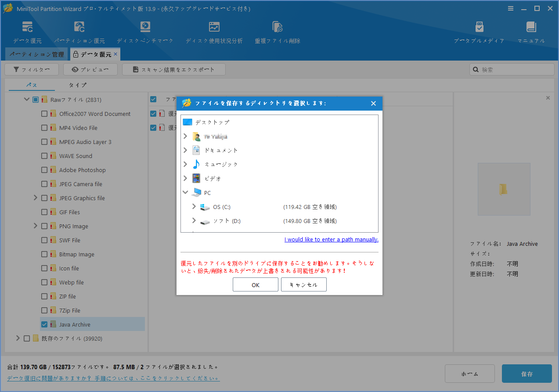Click 'I would like to enter a path manually' link

coord(332,240)
